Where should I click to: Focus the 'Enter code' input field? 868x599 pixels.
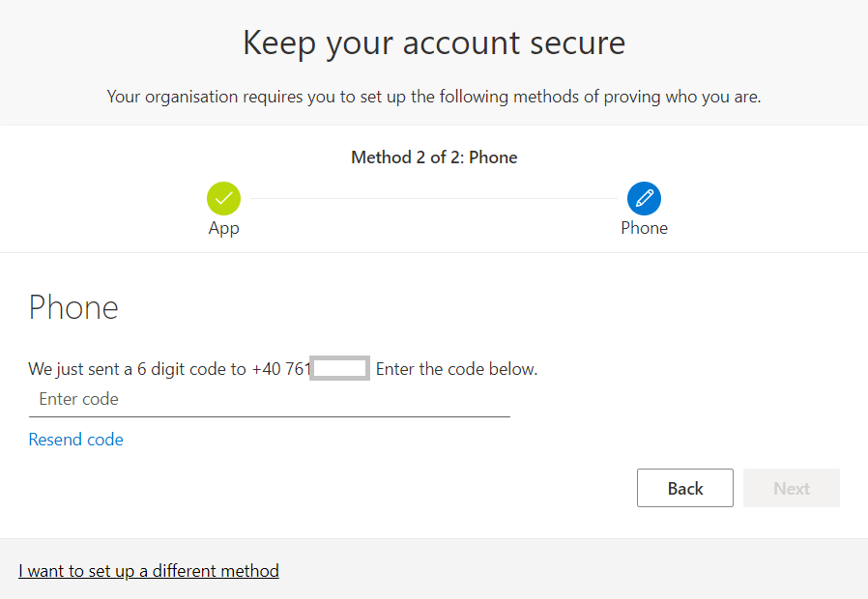pyautogui.click(x=269, y=399)
